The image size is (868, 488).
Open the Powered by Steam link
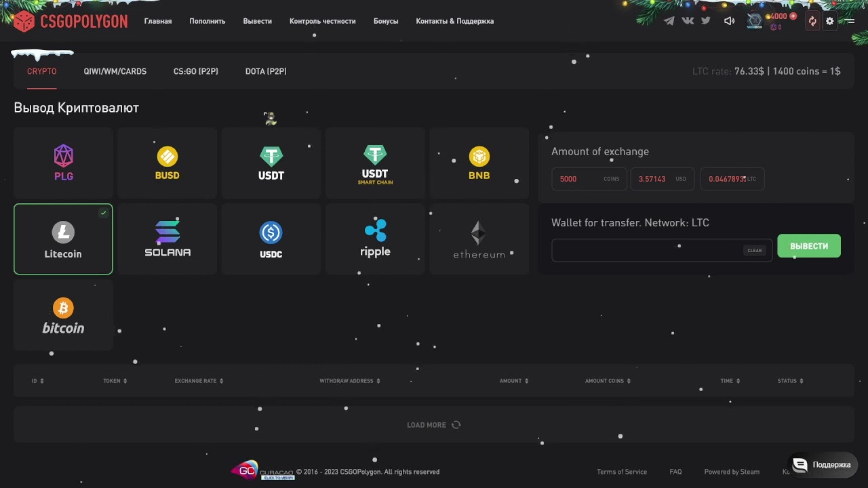click(x=732, y=472)
